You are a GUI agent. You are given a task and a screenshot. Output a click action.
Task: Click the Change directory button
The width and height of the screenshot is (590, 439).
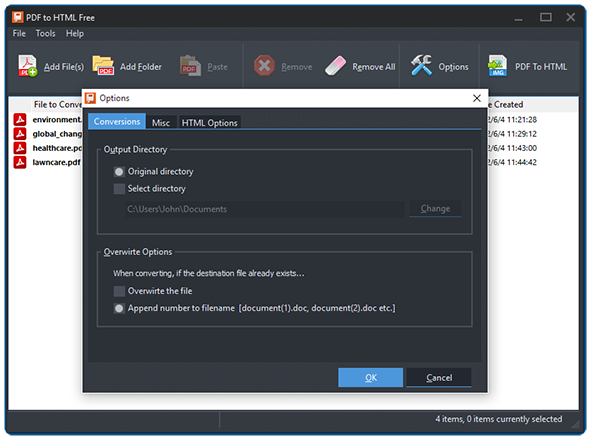point(435,209)
